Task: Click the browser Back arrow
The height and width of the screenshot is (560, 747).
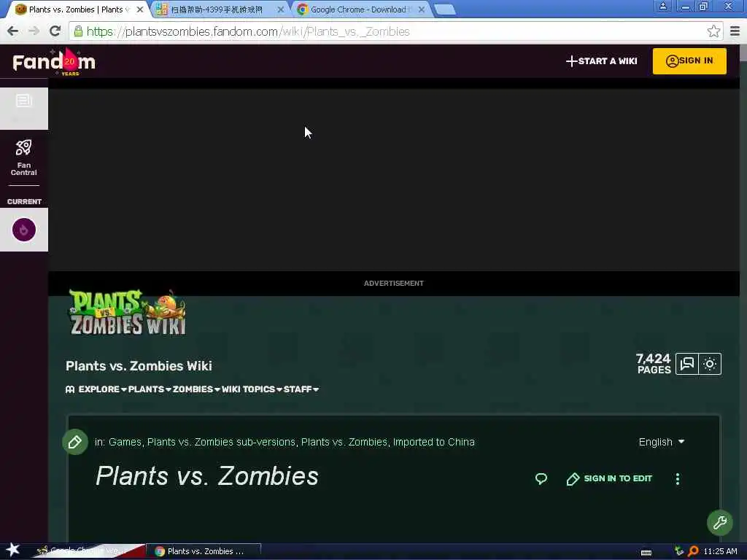Action: [x=13, y=31]
